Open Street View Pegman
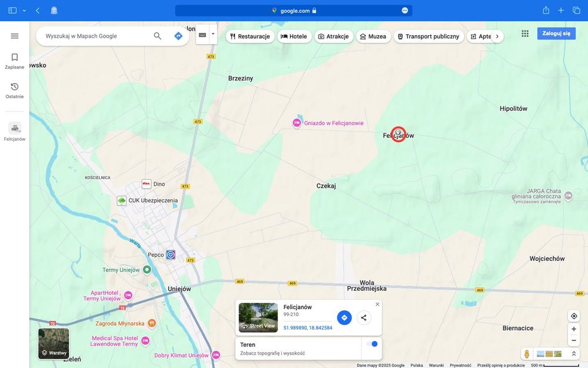This screenshot has height=368, width=588. click(x=527, y=354)
